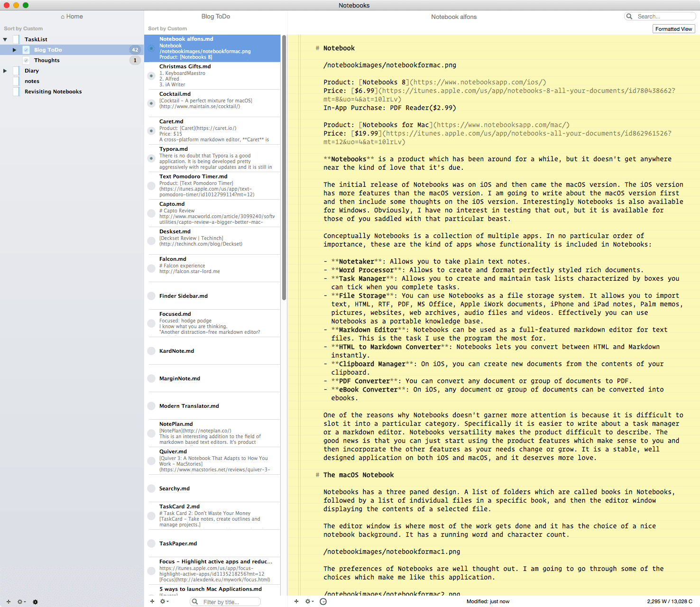Toggle task circle for Caret.md
Image resolution: width=700 pixels, height=607 pixels.
click(151, 131)
